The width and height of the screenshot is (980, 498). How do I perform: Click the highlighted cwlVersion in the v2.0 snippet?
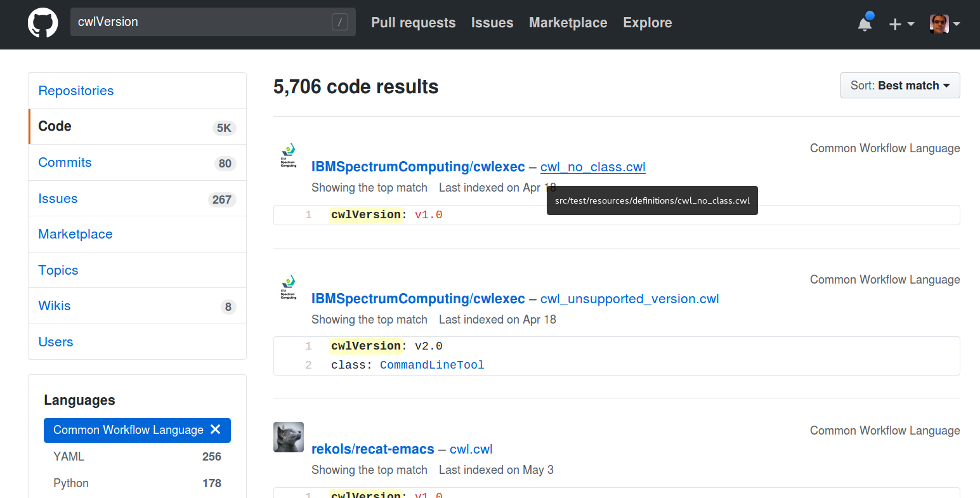[x=366, y=346]
